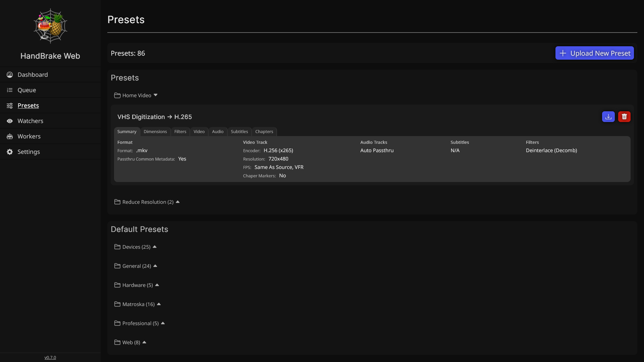The width and height of the screenshot is (644, 362).
Task: Open the Filters tab
Action: (180, 132)
